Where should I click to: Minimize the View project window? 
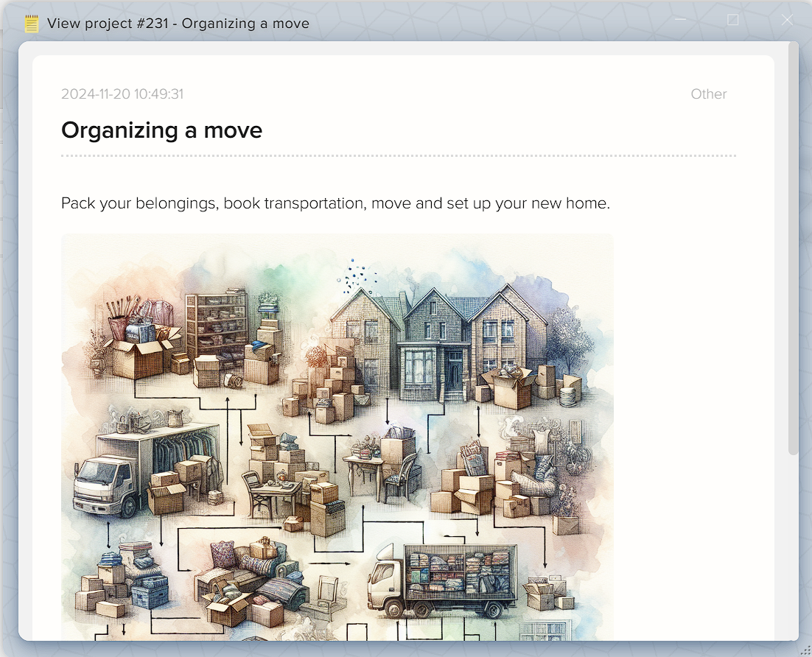pos(680,20)
